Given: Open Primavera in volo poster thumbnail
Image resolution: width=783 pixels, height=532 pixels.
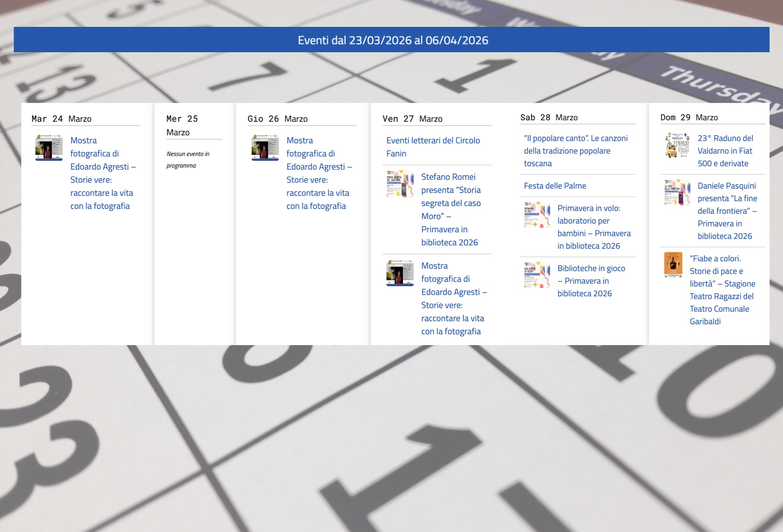Looking at the screenshot, I should pos(537,215).
